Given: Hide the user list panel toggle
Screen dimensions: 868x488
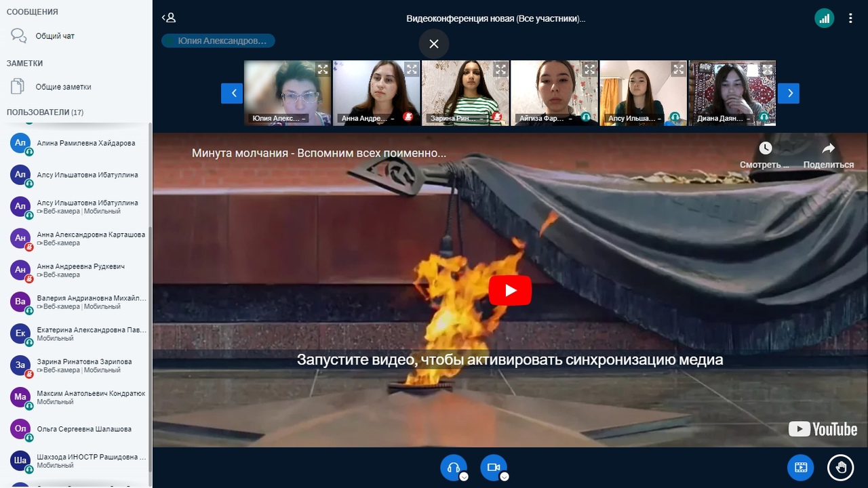Looking at the screenshot, I should coord(169,18).
